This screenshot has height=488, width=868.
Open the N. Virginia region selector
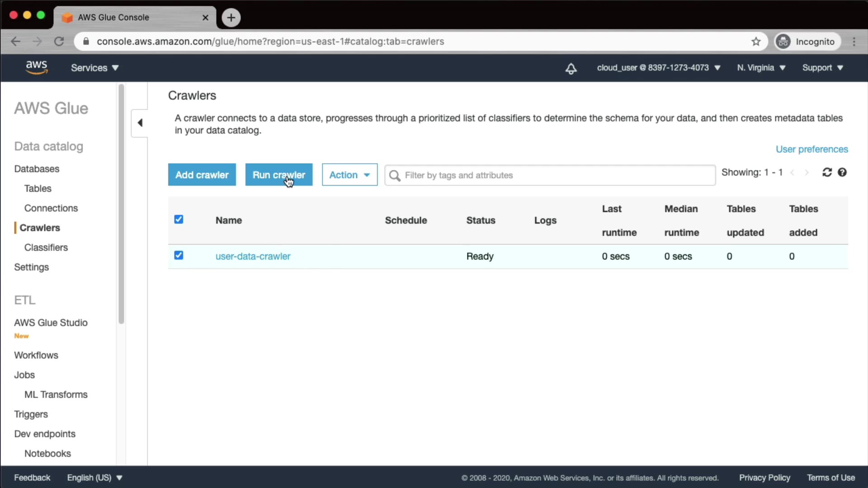pos(761,68)
